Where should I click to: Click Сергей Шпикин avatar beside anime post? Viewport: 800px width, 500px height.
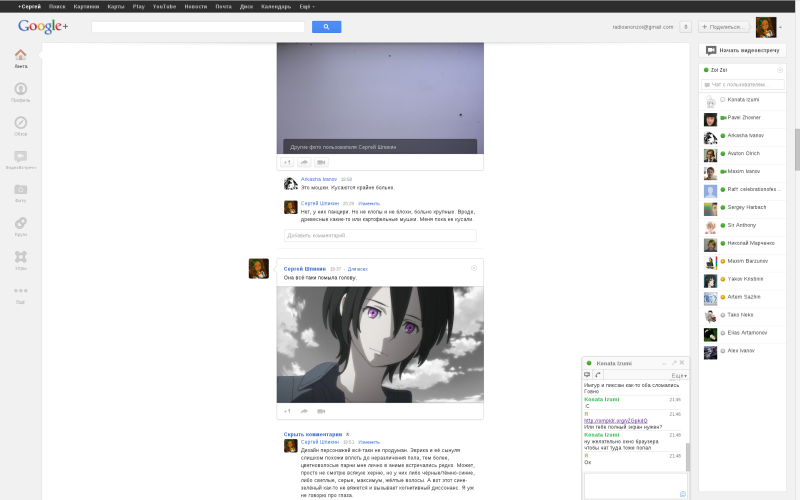coord(259,269)
